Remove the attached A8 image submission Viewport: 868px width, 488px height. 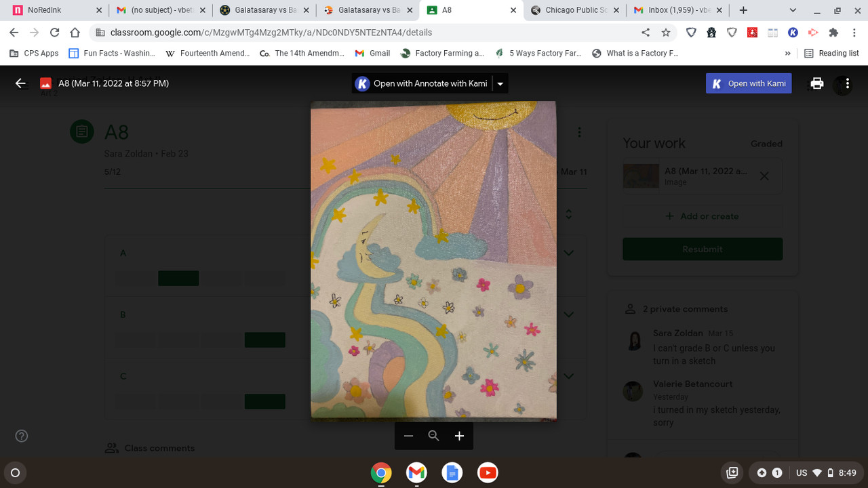[x=764, y=176]
